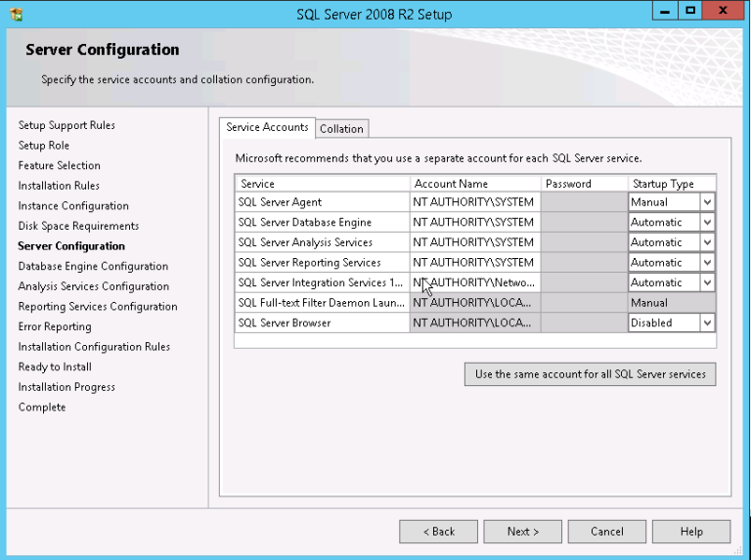Screen dimensions: 751x560
Task: Click Installation Rules step
Action: (59, 186)
